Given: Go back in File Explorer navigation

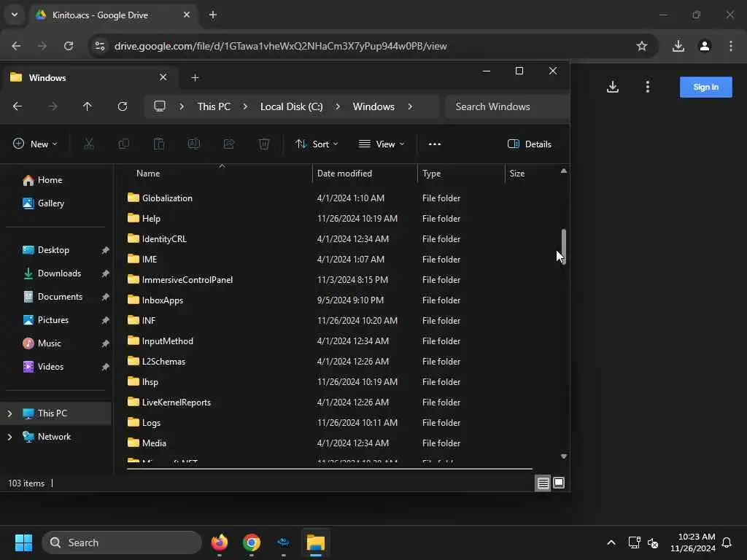Looking at the screenshot, I should click(18, 106).
